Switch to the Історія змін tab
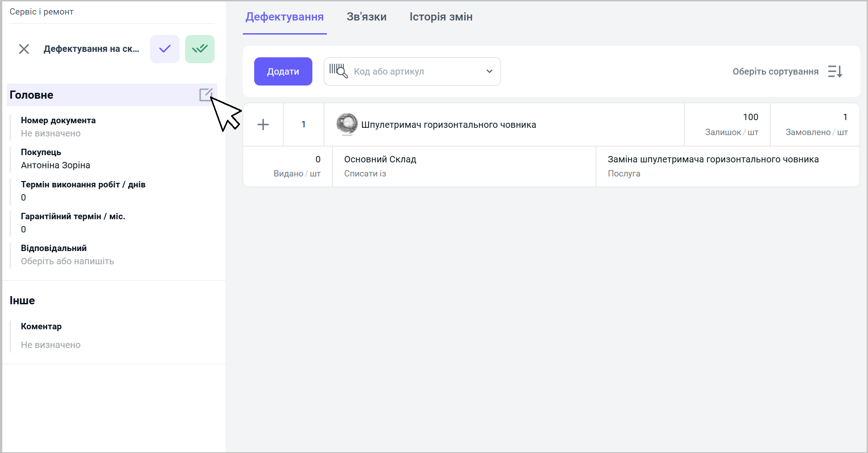The width and height of the screenshot is (868, 453). pos(441,17)
